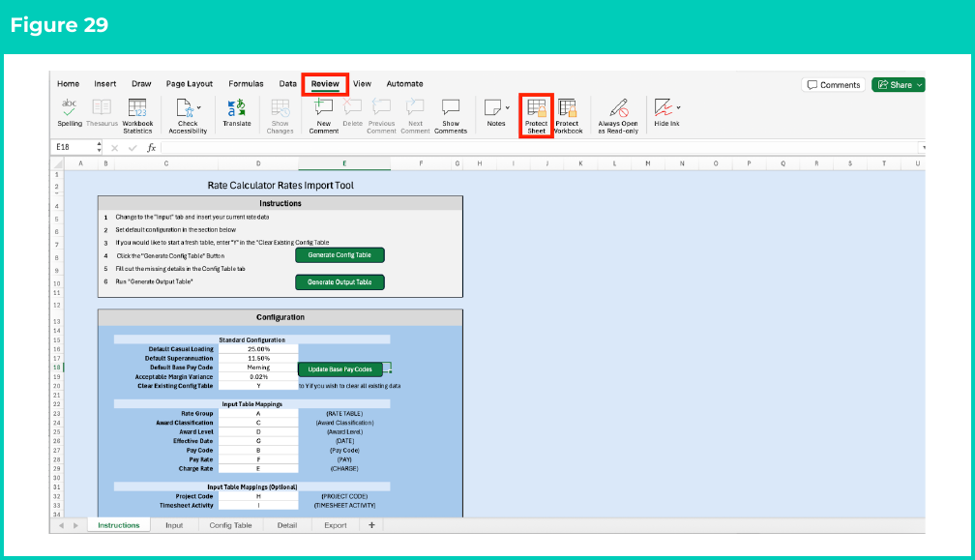This screenshot has height=560, width=975.
Task: Open the Formulas ribbon tab
Action: click(246, 84)
